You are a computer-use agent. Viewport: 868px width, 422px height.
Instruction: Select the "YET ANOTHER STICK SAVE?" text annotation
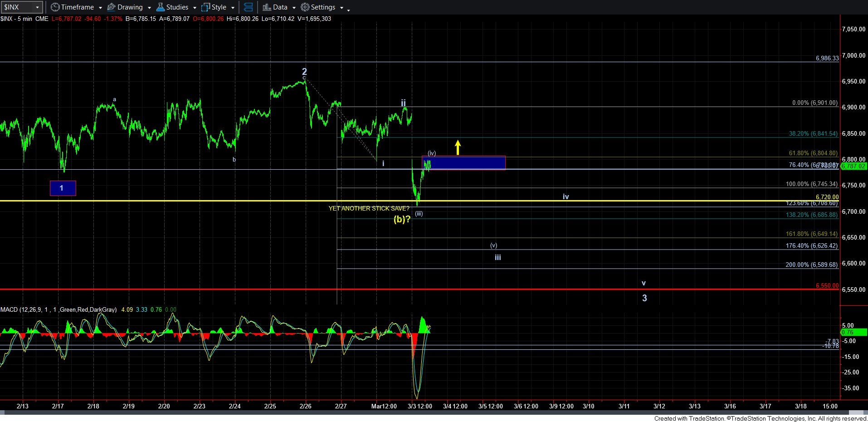369,208
